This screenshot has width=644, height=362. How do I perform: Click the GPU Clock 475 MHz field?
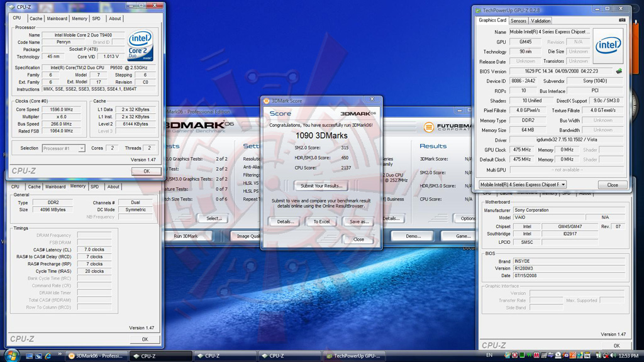click(521, 150)
